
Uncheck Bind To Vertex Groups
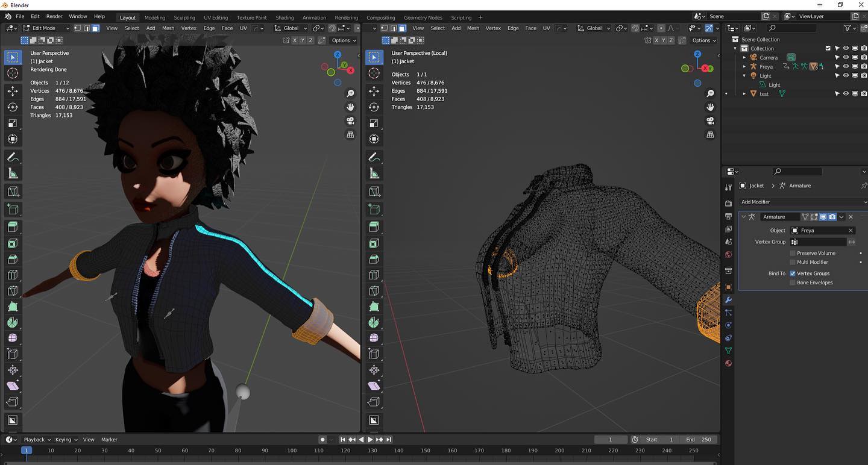[x=793, y=273]
